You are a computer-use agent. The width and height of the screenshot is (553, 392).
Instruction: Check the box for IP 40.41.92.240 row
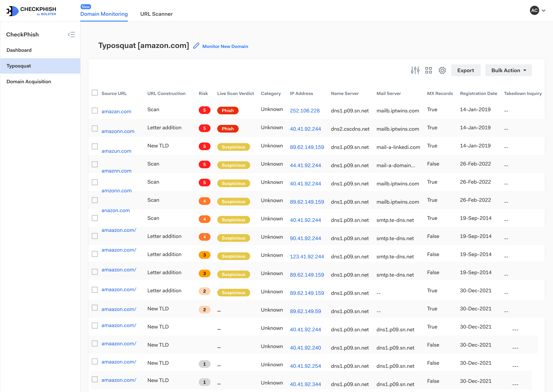click(95, 343)
